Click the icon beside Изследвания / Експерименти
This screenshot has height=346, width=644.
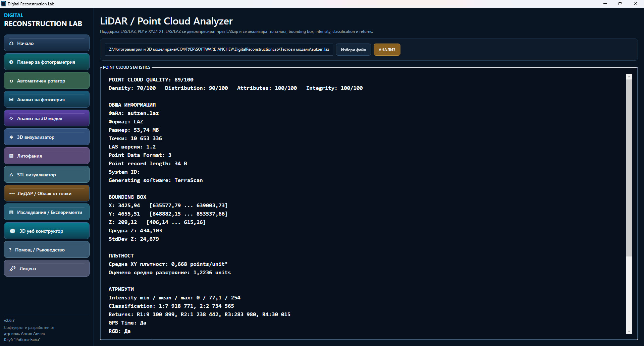pyautogui.click(x=11, y=212)
